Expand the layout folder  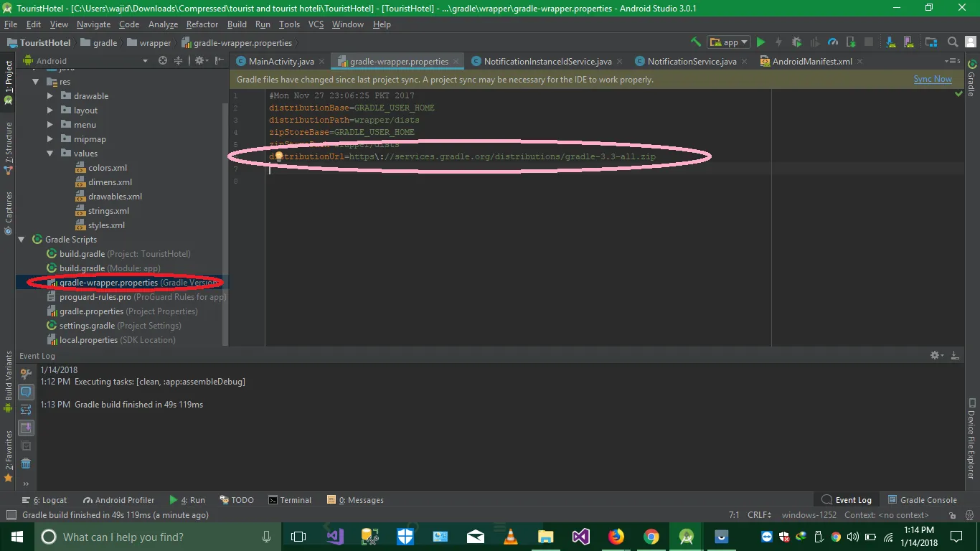(x=50, y=110)
